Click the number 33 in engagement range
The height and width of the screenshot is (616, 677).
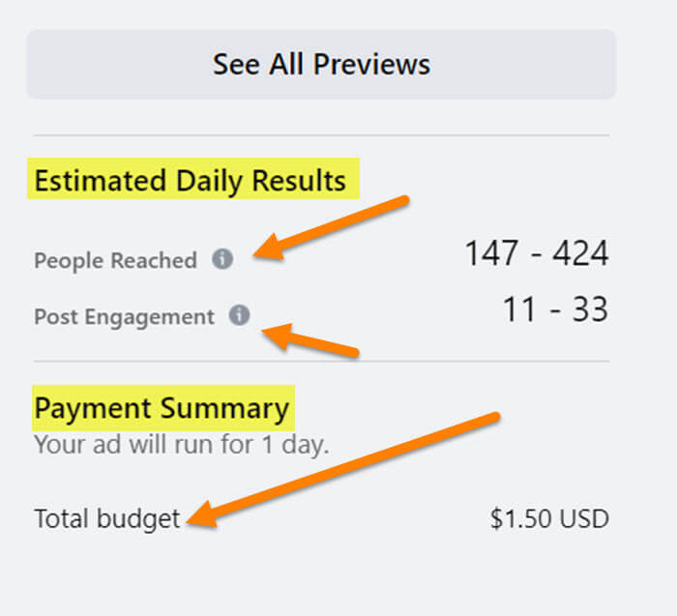590,309
